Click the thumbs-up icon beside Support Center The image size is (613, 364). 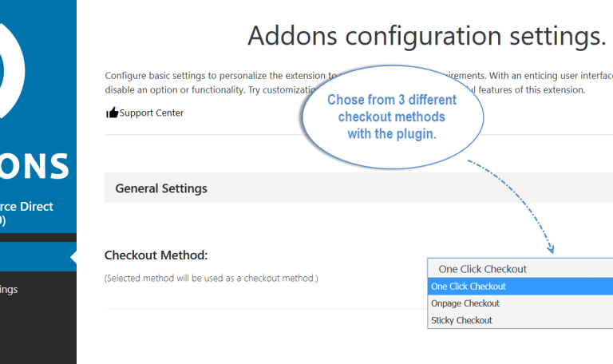point(112,113)
